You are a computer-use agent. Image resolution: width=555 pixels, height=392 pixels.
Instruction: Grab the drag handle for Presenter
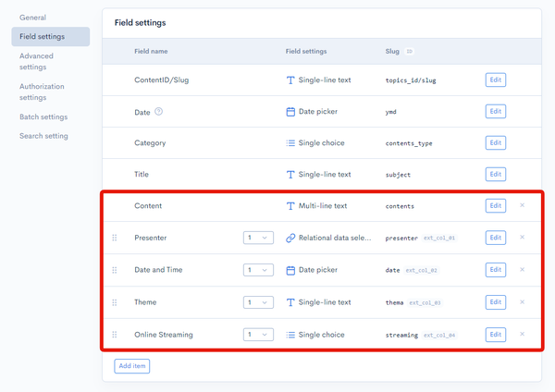(115, 238)
